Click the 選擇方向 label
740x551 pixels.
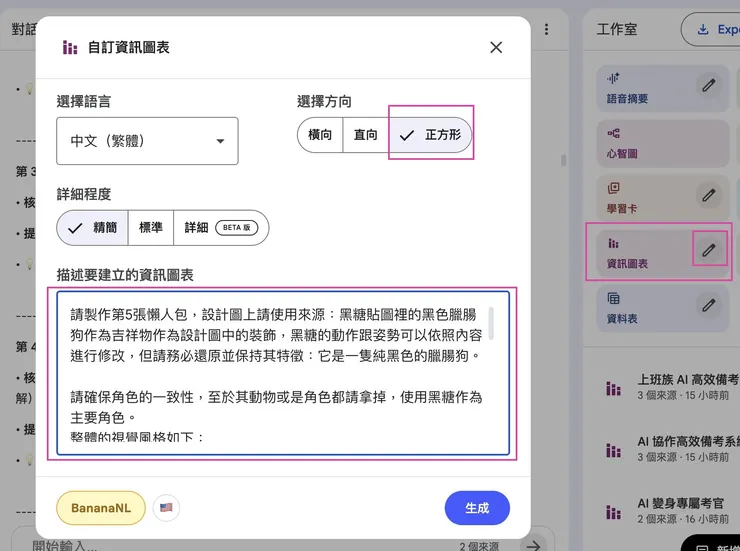click(x=324, y=101)
